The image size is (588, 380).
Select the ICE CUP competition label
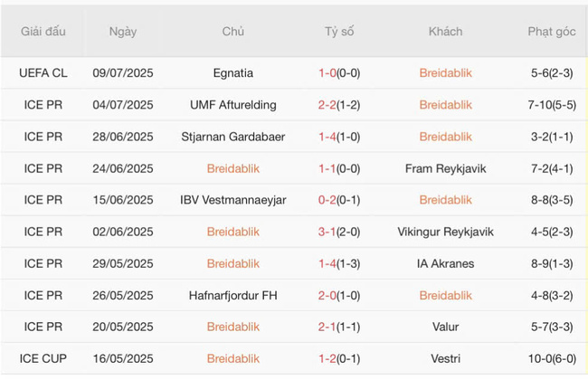pos(43,358)
